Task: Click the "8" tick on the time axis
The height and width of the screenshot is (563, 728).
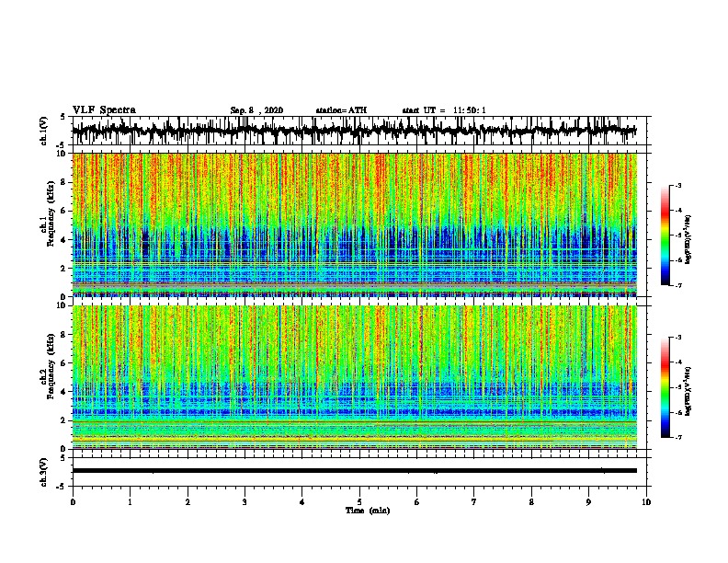Action: pyautogui.click(x=531, y=502)
